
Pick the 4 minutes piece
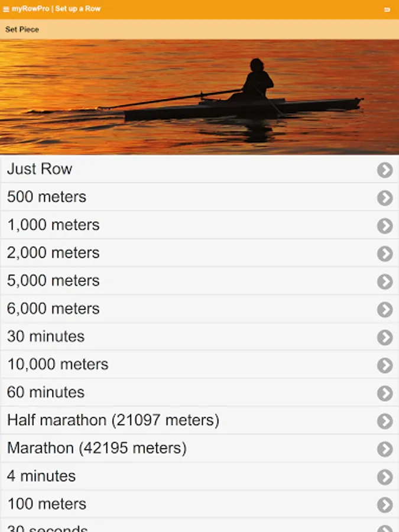pyautogui.click(x=41, y=476)
